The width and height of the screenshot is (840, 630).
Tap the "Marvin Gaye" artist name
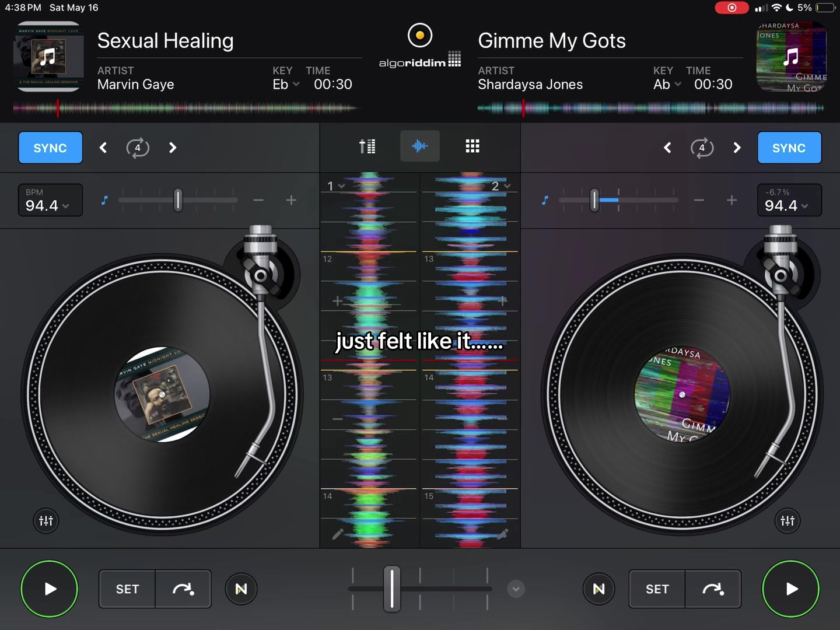point(136,85)
